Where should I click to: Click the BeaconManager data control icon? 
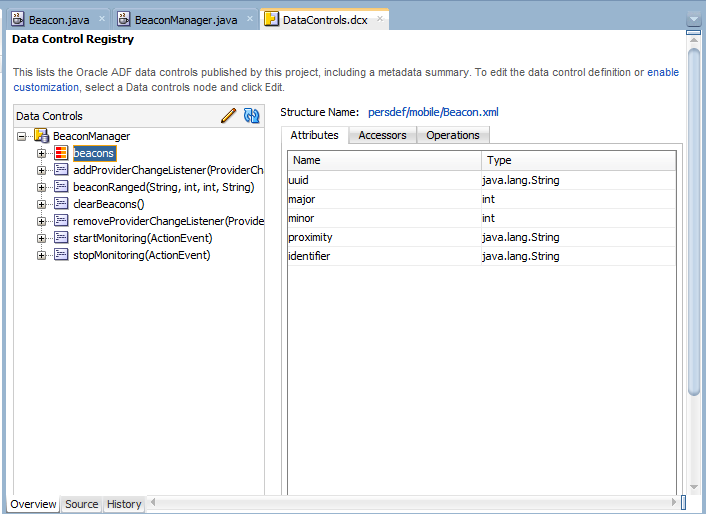pyautogui.click(x=41, y=135)
